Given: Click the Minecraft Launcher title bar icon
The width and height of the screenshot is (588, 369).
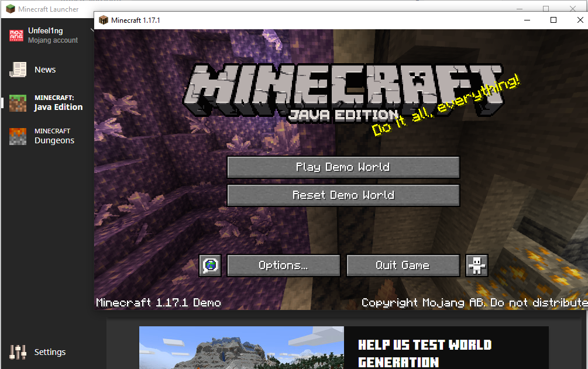Looking at the screenshot, I should pos(11,9).
